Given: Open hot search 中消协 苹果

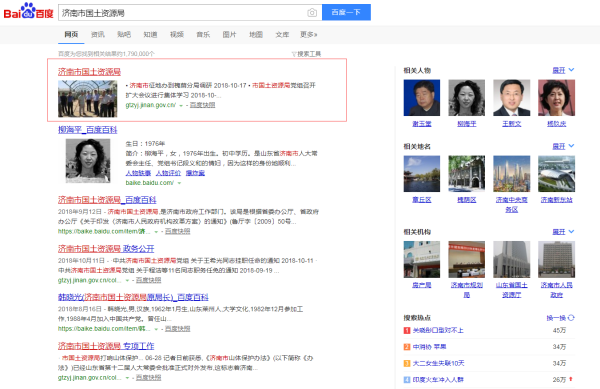Looking at the screenshot, I should 429,347.
